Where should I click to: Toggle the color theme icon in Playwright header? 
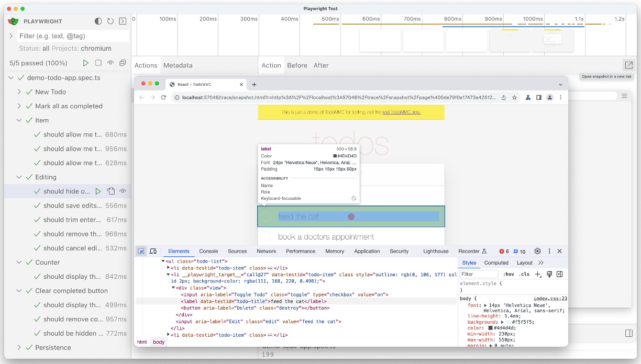[98, 21]
